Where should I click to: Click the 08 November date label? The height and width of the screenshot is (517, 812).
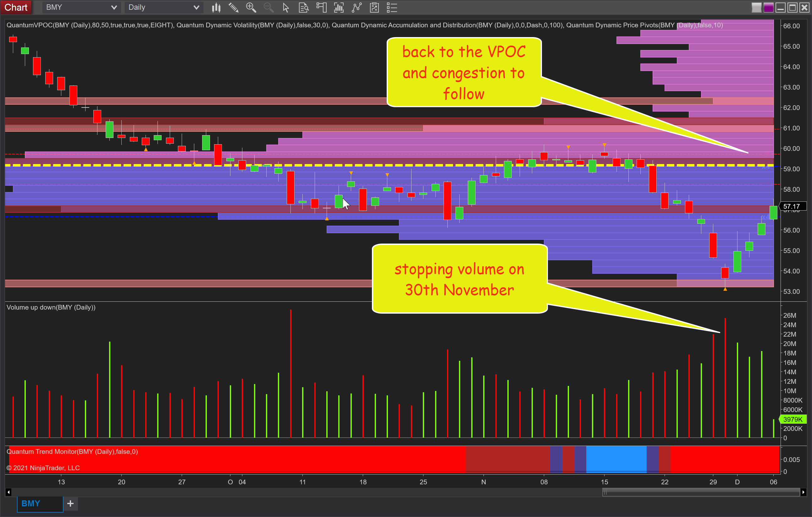tap(544, 482)
